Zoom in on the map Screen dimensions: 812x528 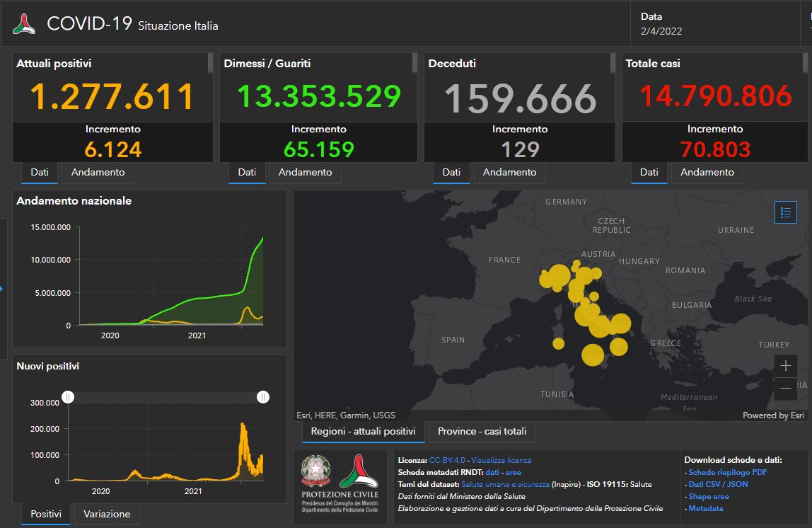point(786,366)
